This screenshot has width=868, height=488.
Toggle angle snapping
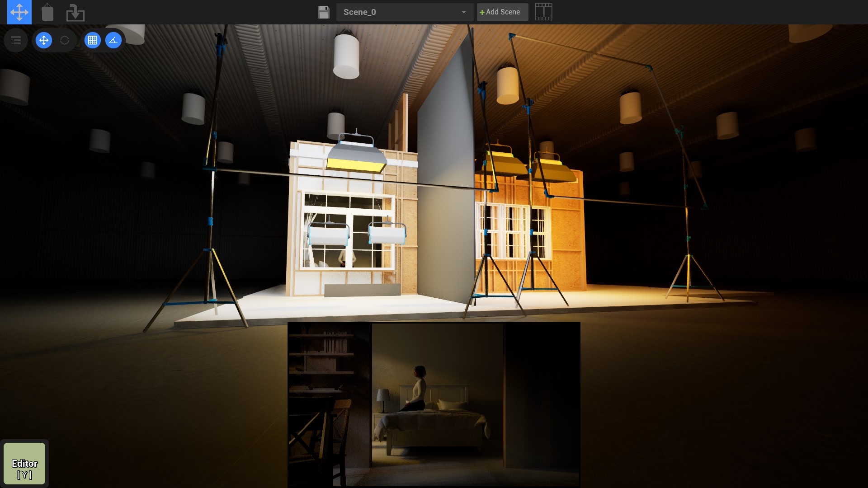coord(113,41)
